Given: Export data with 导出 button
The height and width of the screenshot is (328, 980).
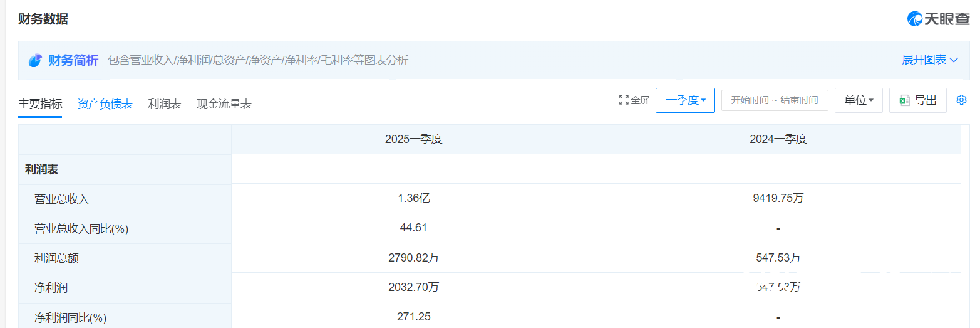Looking at the screenshot, I should pyautogui.click(x=918, y=100).
